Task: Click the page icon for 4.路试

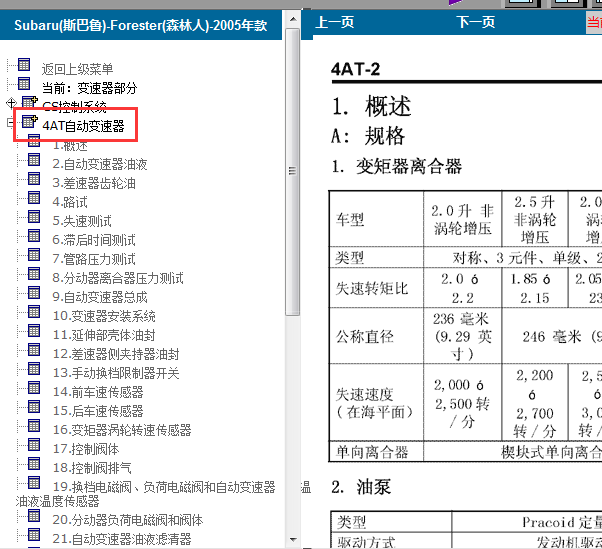Action: [34, 197]
